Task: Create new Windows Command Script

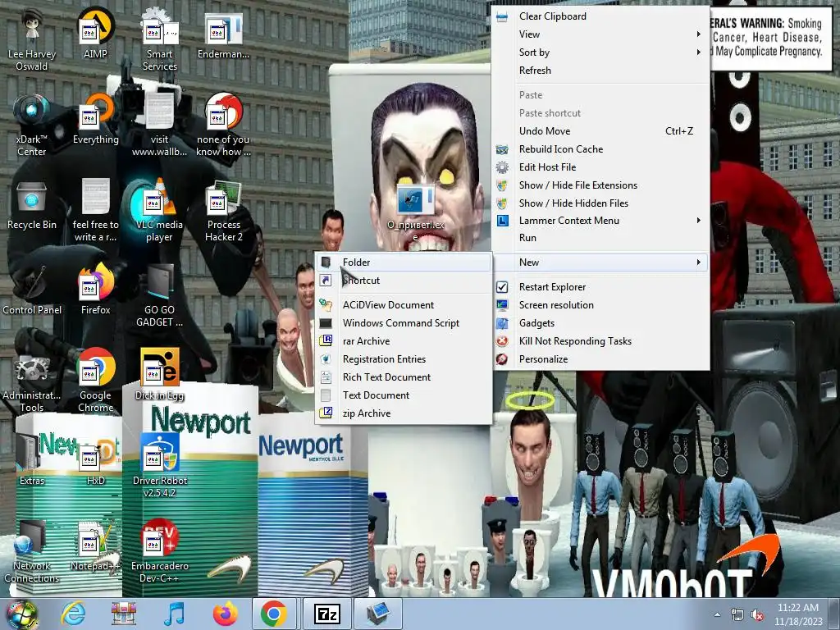Action: pyautogui.click(x=404, y=323)
